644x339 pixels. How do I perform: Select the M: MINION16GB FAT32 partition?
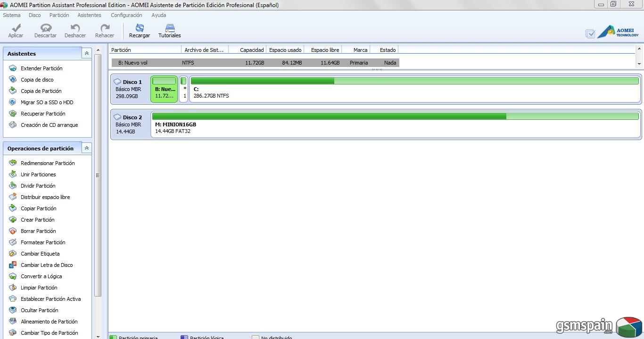pos(396,124)
